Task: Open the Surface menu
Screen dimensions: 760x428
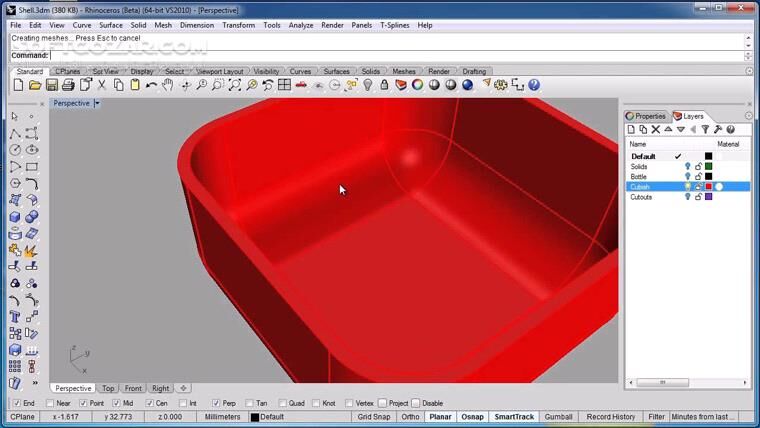Action: [x=111, y=25]
